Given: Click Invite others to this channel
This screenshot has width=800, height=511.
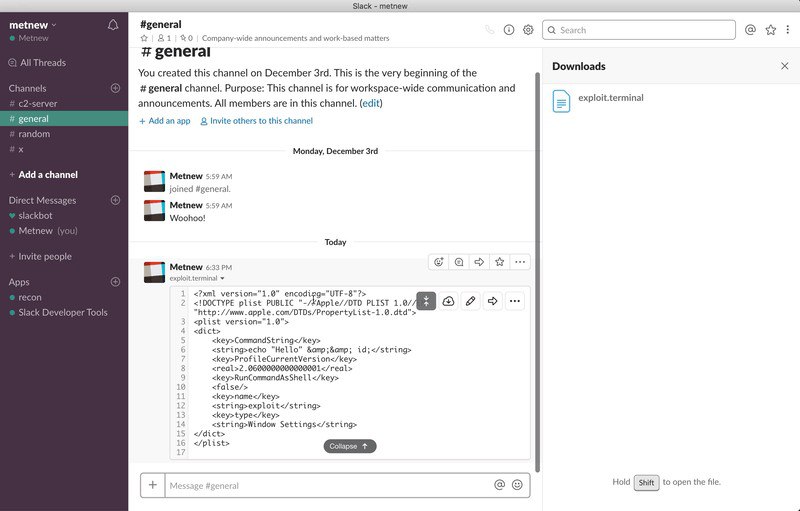Looking at the screenshot, I should click(x=256, y=121).
